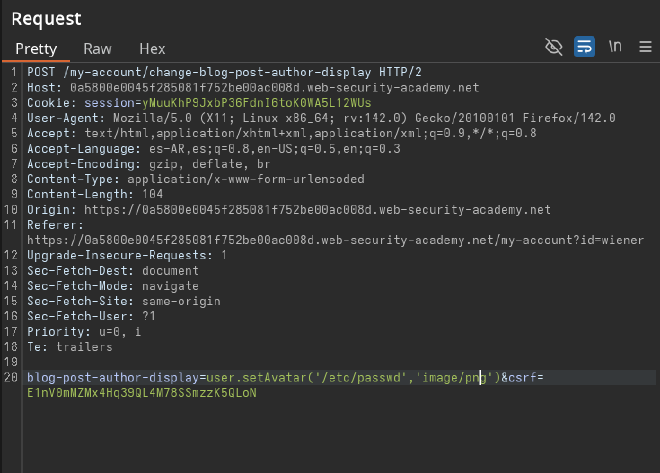Toggle the show non-printable characters \n icon
The width and height of the screenshot is (660, 473).
[x=615, y=47]
